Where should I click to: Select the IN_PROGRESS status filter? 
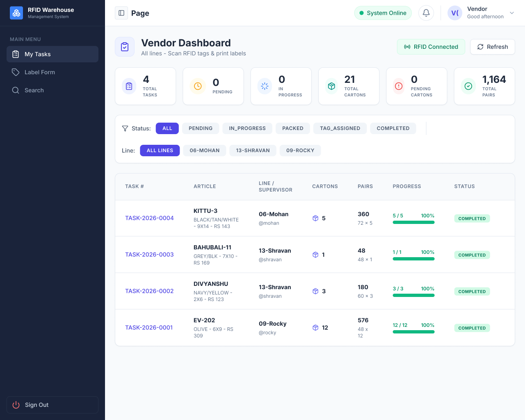(247, 128)
